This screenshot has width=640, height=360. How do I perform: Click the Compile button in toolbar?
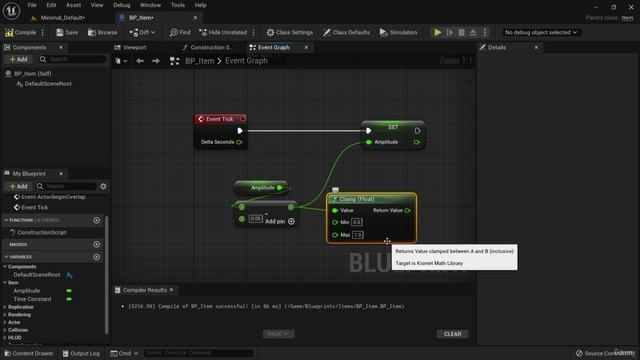point(20,32)
